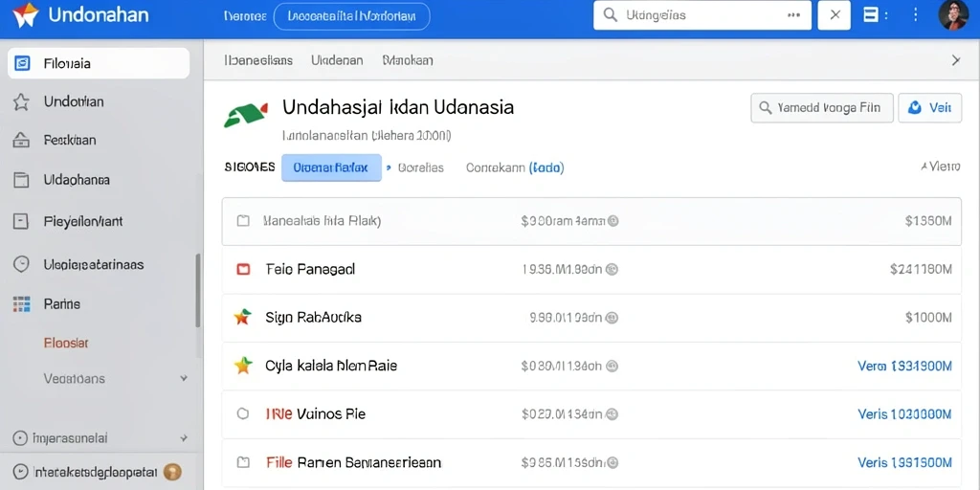Click the folder icon in Maneahais header row
Screen dimensions: 980x490
pyautogui.click(x=243, y=221)
